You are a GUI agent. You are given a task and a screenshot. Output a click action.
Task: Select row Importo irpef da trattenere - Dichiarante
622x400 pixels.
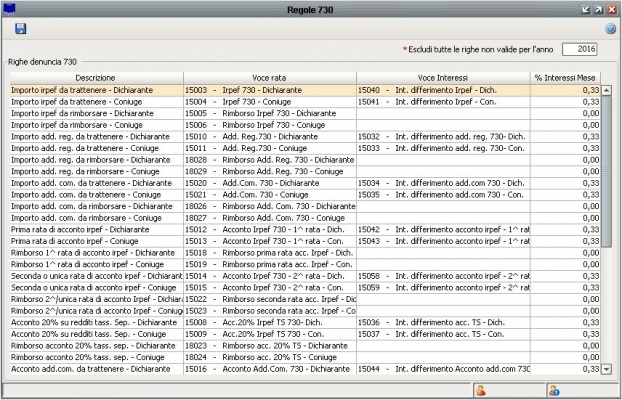tap(94, 89)
